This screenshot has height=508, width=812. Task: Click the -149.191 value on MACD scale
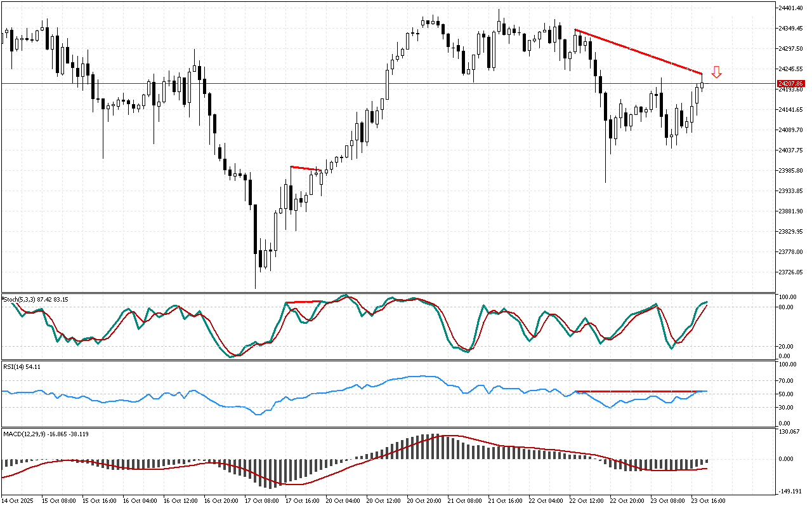pos(789,491)
